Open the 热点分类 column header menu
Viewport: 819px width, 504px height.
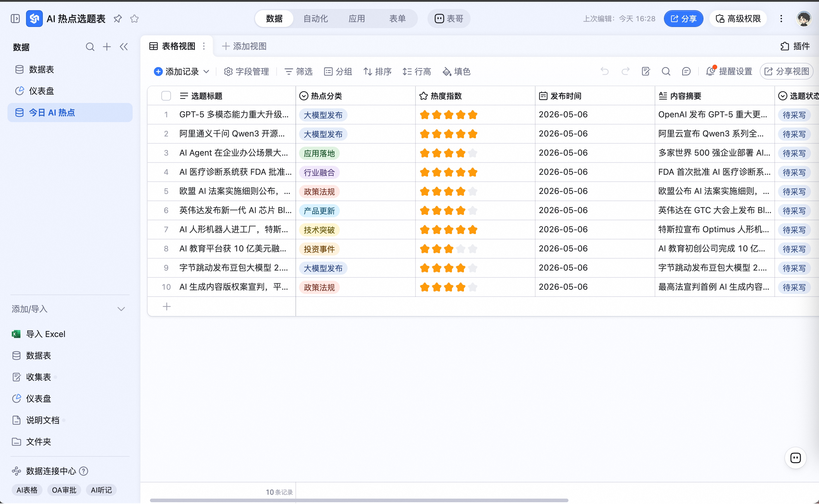(355, 96)
